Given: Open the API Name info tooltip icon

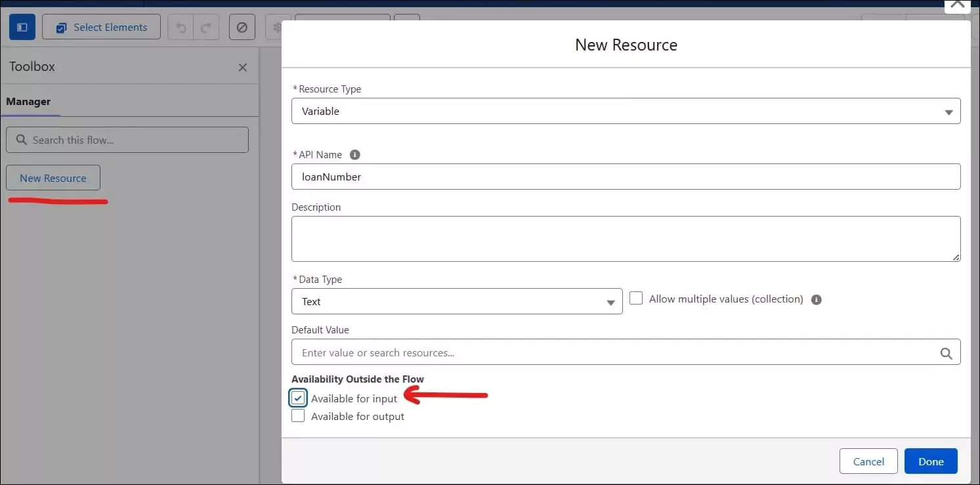Looking at the screenshot, I should coord(354,154).
